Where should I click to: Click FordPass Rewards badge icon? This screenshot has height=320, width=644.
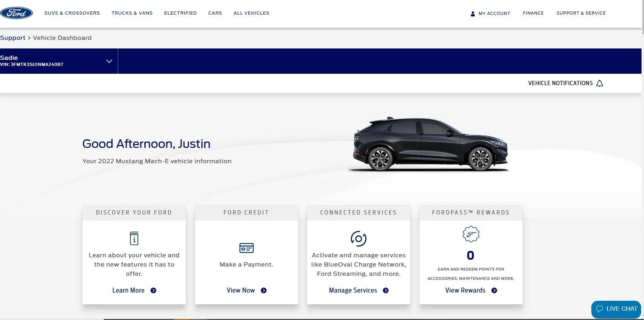point(471,234)
